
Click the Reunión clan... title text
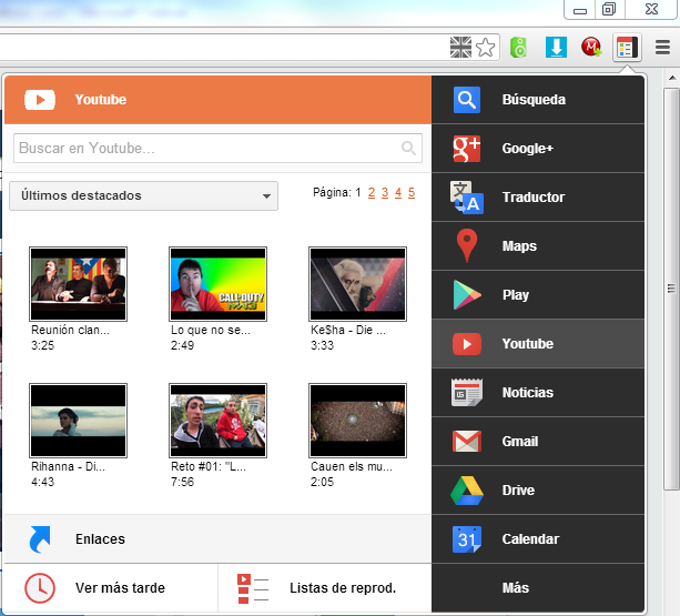coord(70,330)
